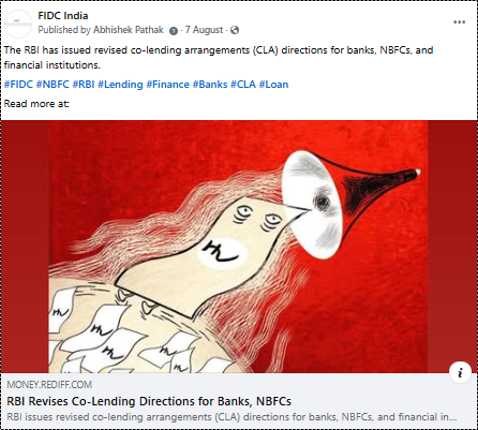Open the #FIDC hashtag
478x430 pixels.
point(19,84)
